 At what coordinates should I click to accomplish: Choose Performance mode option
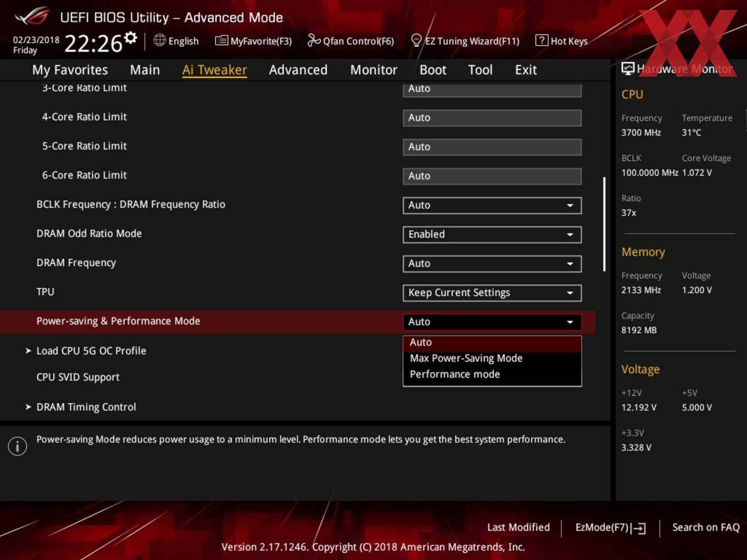pos(492,374)
